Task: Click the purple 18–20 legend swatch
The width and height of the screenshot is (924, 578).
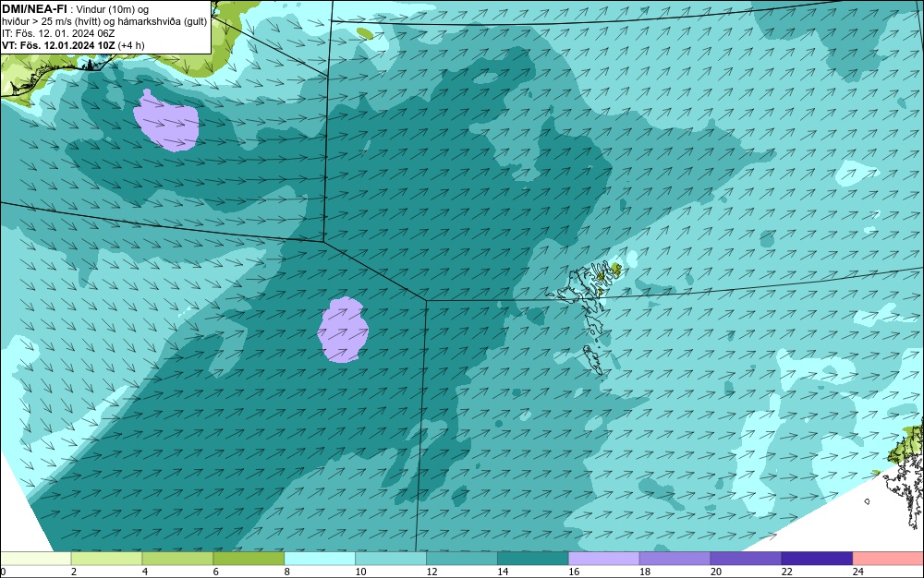Action: [x=675, y=559]
